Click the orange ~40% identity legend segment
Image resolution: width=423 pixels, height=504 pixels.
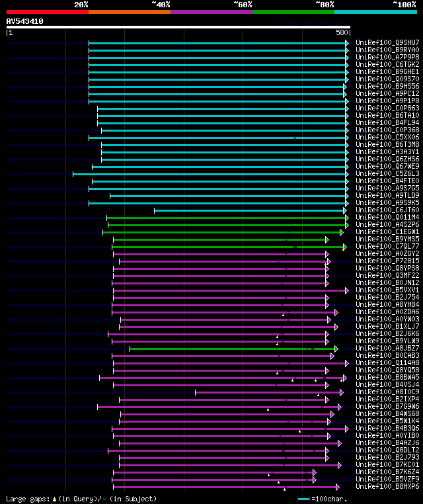tap(130, 12)
